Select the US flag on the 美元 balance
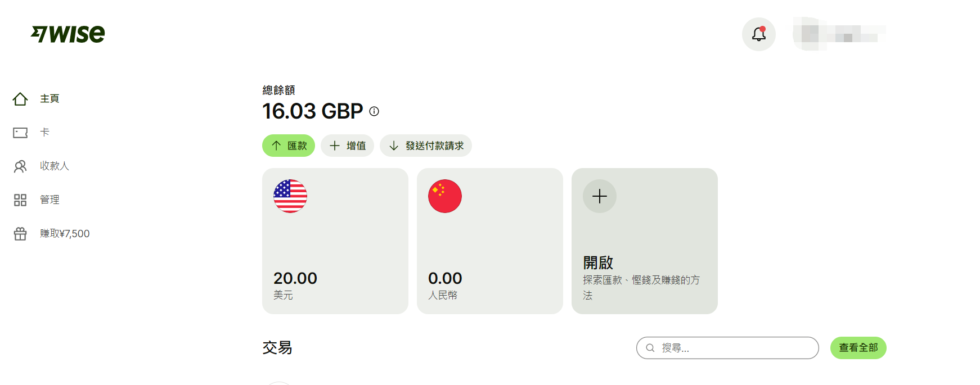This screenshot has height=385, width=980. point(290,196)
